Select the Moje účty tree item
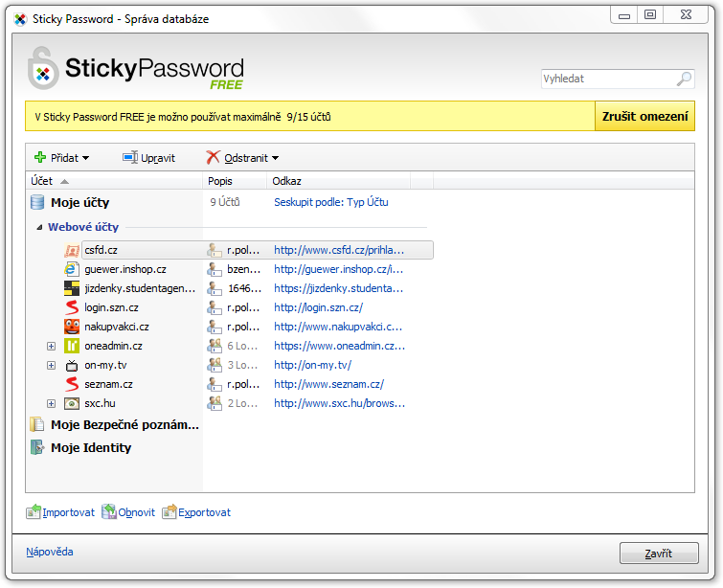The image size is (723, 588). click(79, 202)
